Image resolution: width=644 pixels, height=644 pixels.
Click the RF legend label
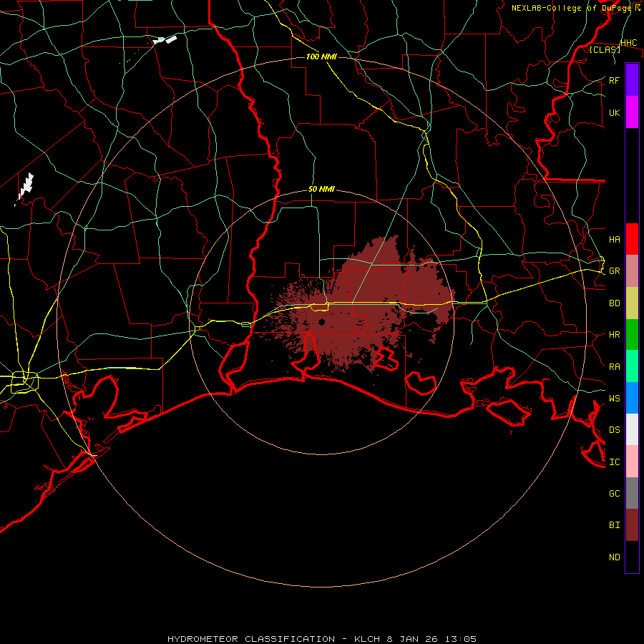614,80
